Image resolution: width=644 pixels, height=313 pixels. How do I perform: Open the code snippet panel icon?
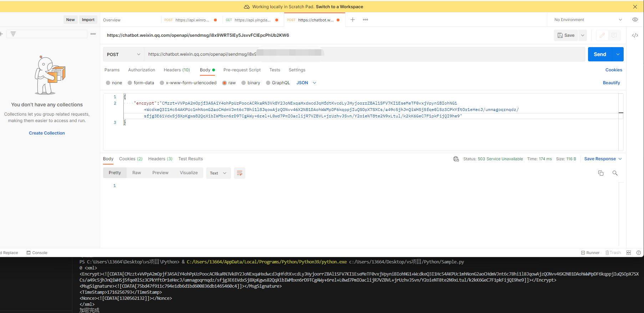(x=635, y=35)
